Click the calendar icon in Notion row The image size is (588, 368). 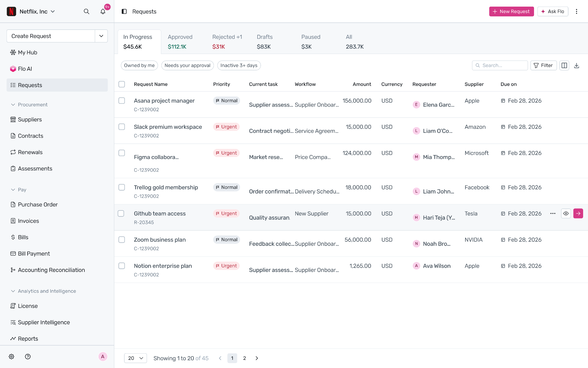tap(503, 266)
